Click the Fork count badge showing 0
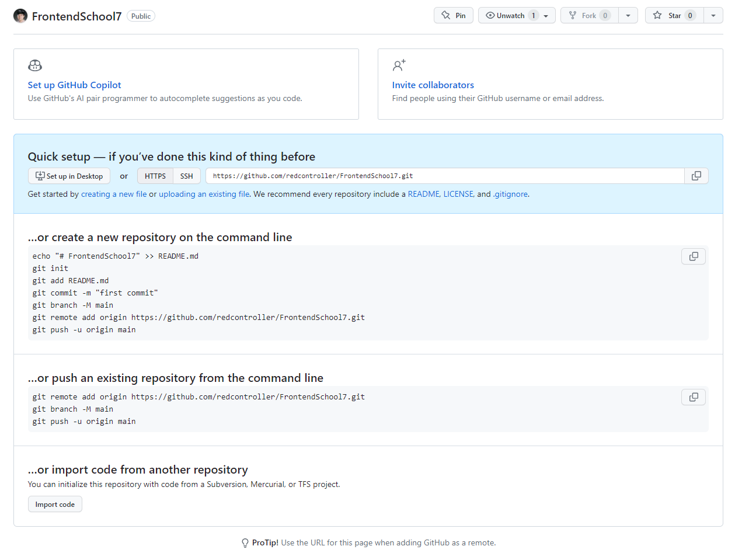 coord(605,16)
